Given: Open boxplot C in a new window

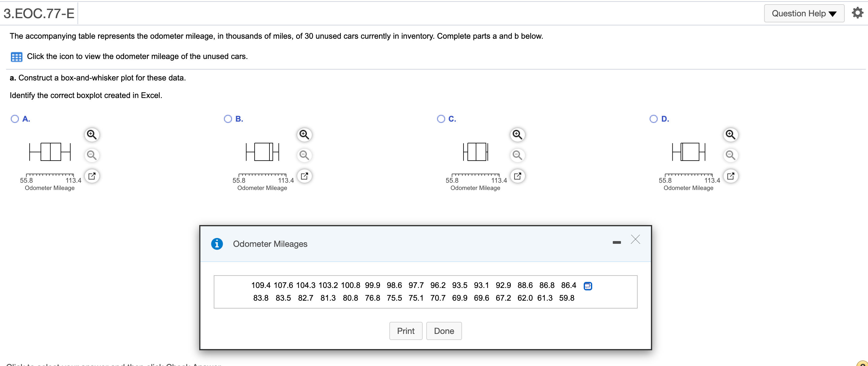Looking at the screenshot, I should [518, 176].
